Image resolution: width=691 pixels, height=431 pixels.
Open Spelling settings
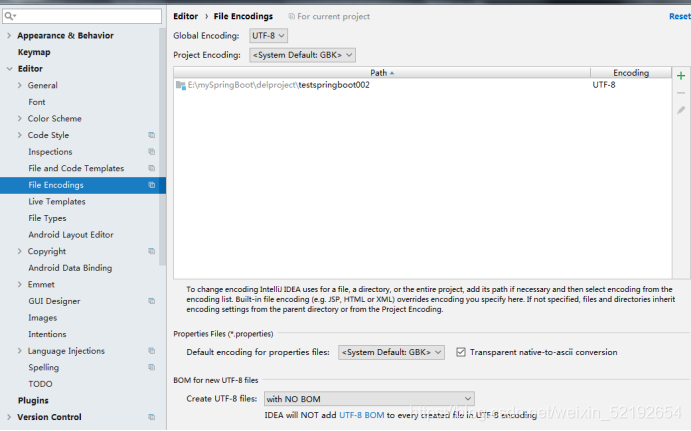click(x=44, y=368)
